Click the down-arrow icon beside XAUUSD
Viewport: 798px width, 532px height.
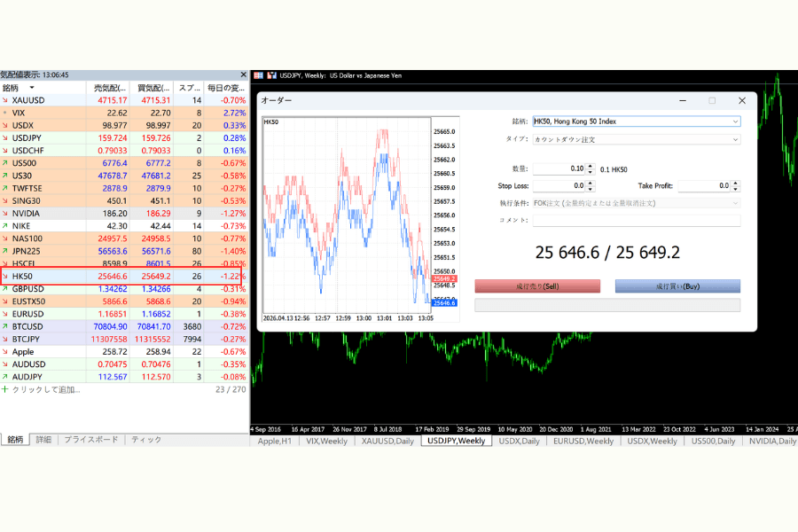pos(4,100)
